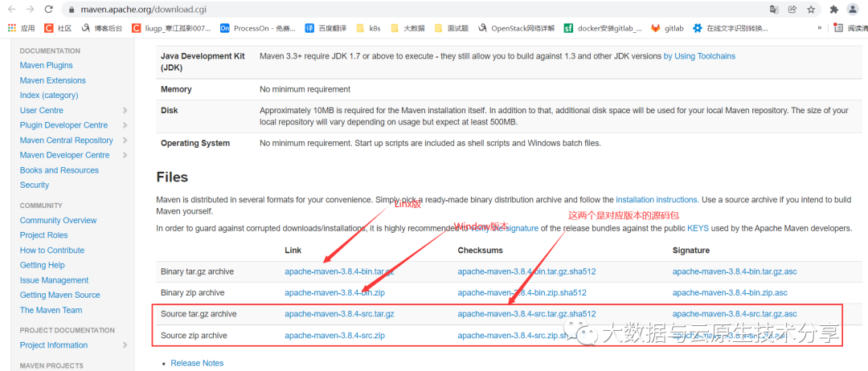Open the Plugin Developer Centre item
Viewport: 868px width, 371px height.
pyautogui.click(x=63, y=125)
